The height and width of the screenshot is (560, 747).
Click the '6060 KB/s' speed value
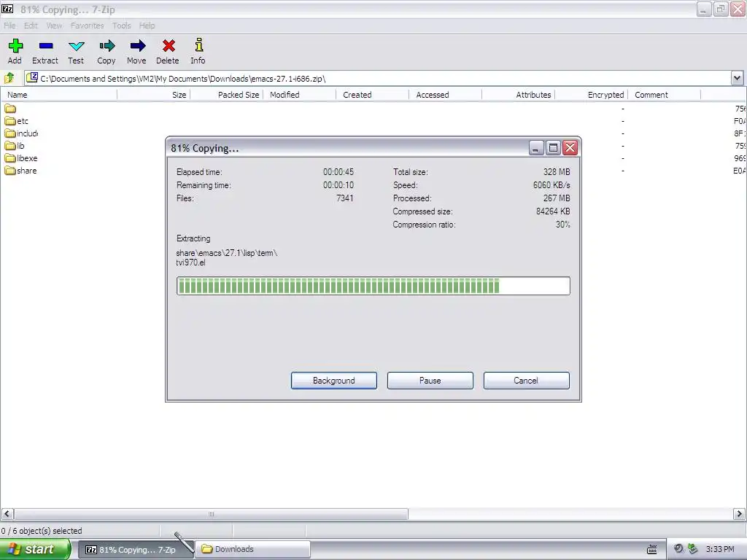click(x=551, y=184)
